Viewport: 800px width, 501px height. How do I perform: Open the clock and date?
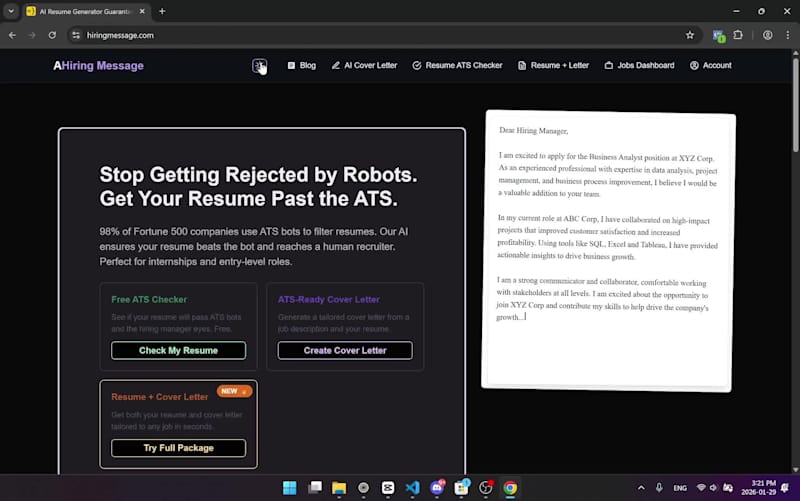tap(759, 488)
